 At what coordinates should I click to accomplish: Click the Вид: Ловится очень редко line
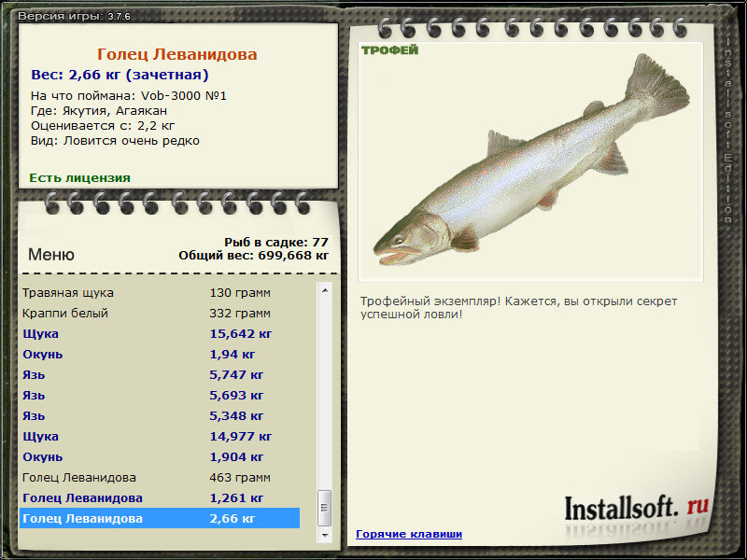click(x=115, y=141)
